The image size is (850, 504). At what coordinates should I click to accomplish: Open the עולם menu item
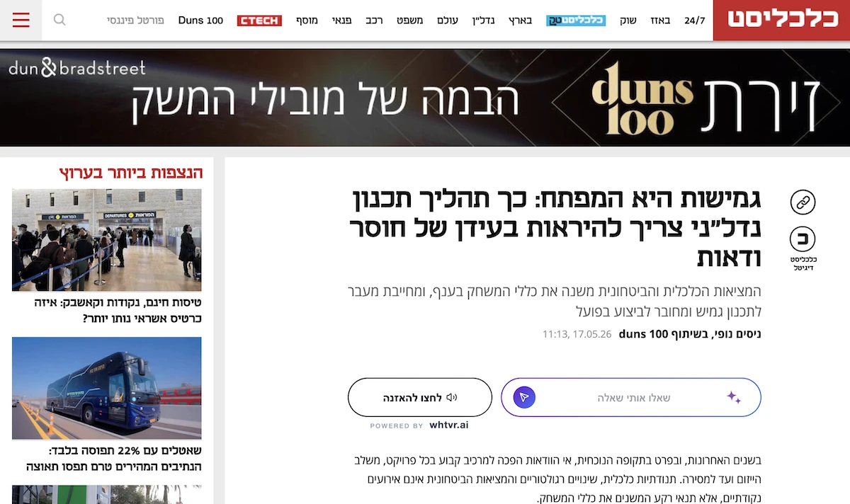pos(448,21)
